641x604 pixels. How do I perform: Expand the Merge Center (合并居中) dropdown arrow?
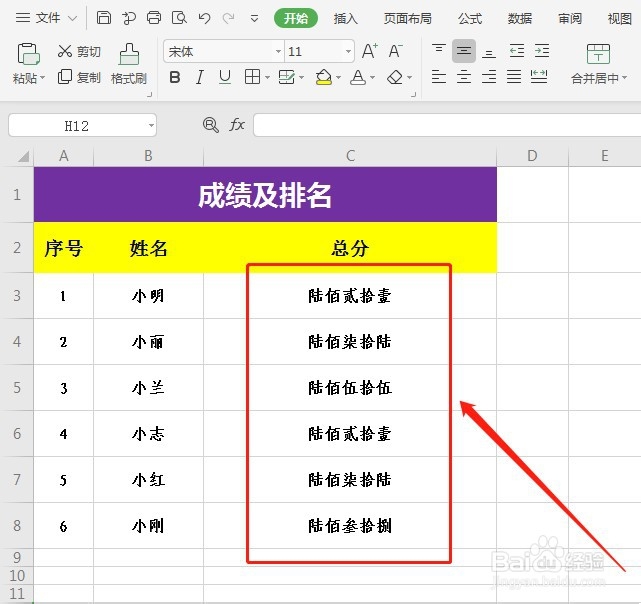(624, 77)
